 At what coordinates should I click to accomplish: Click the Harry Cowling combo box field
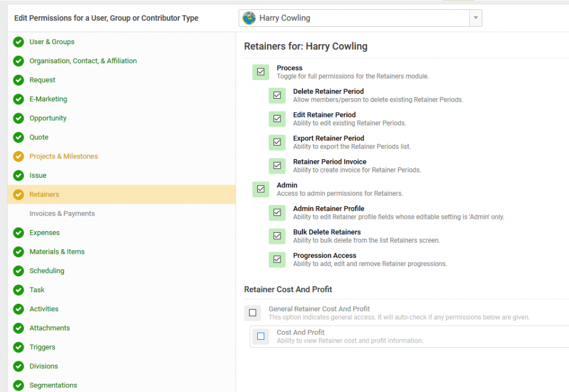click(361, 18)
